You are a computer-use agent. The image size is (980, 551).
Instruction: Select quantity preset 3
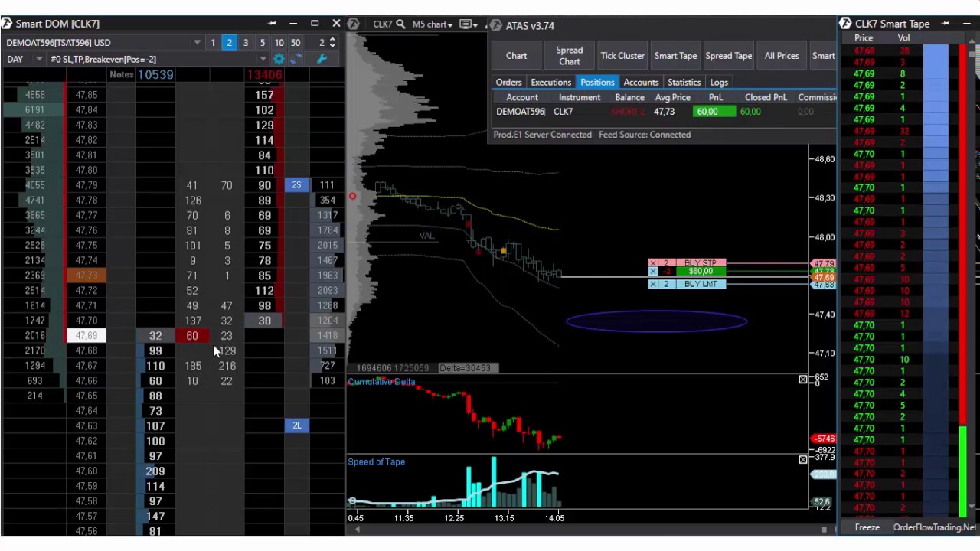[x=246, y=43]
